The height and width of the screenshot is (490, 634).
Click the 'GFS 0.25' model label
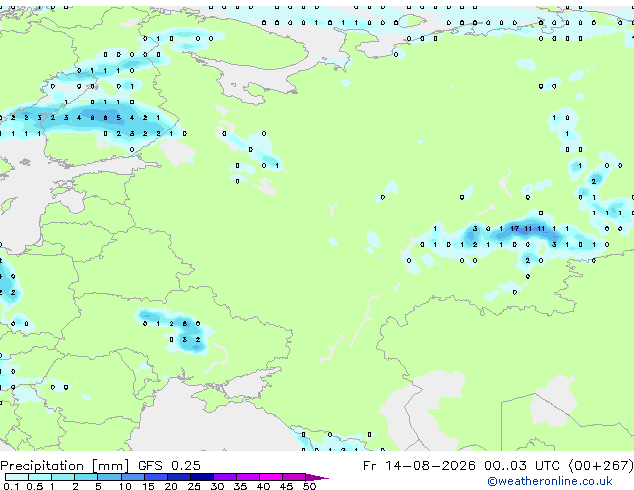pyautogui.click(x=169, y=466)
